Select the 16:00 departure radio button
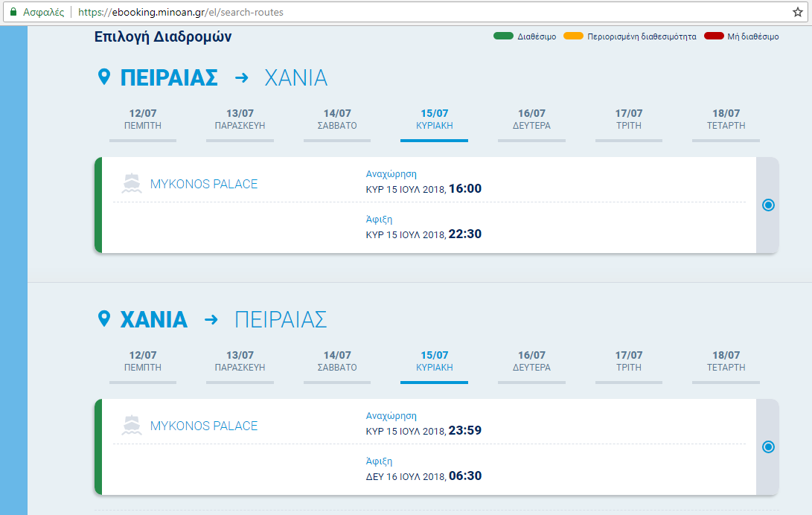The image size is (812, 515). [x=769, y=205]
